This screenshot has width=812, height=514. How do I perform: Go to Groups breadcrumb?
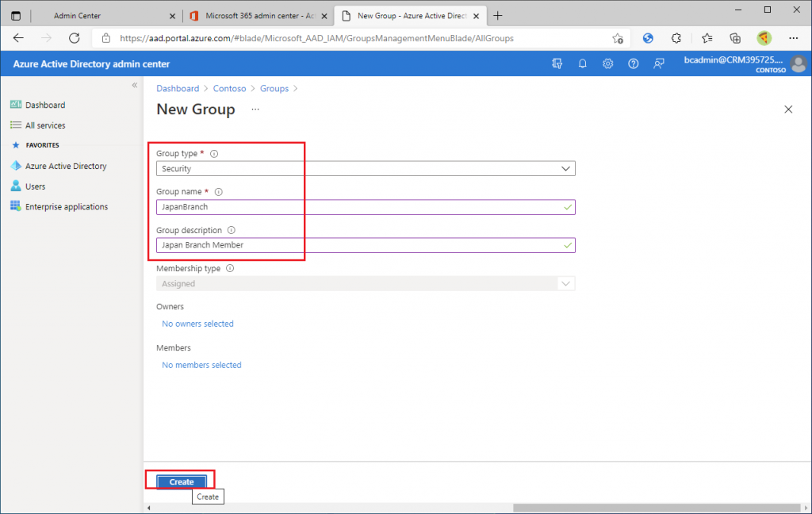pos(274,89)
